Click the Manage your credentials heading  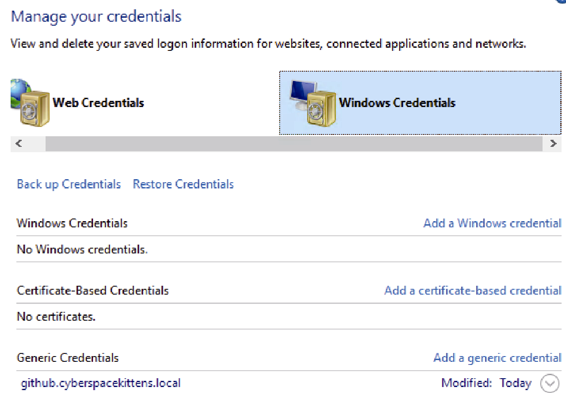96,17
